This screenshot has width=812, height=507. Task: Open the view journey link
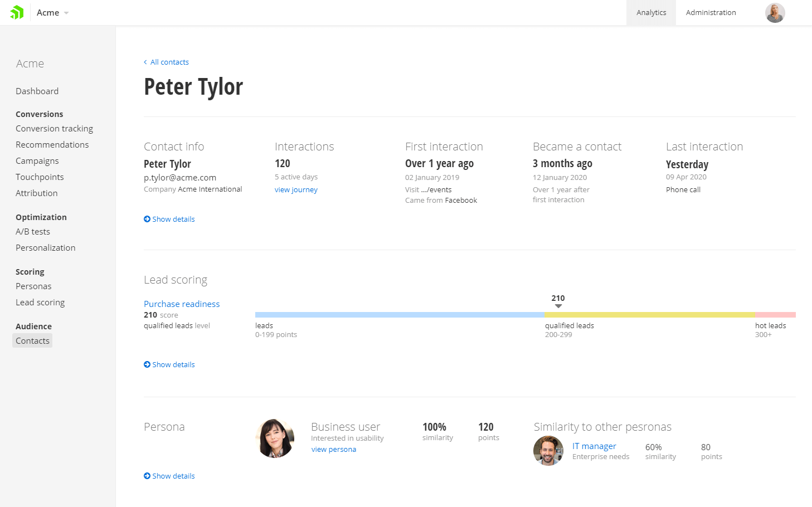pos(296,189)
